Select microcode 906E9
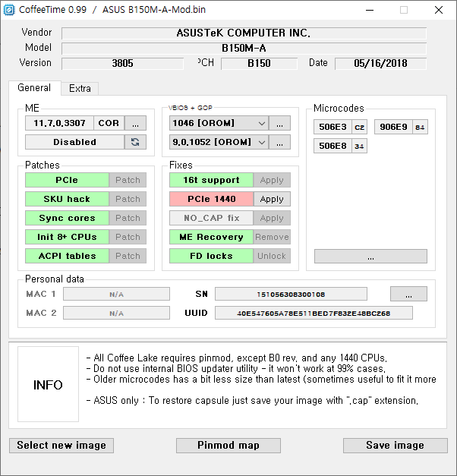The height and width of the screenshot is (476, 457). click(393, 127)
